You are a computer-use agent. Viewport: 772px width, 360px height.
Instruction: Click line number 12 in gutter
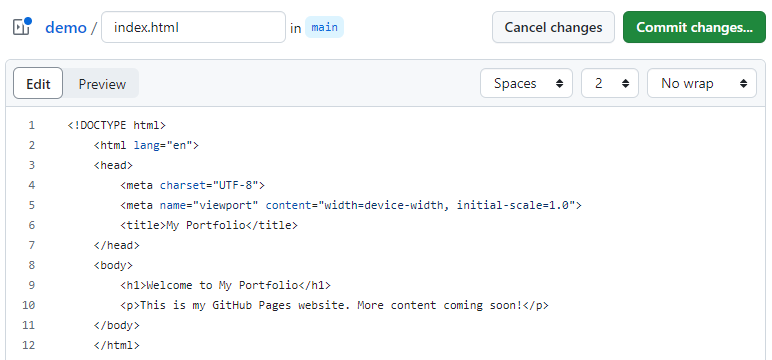29,345
